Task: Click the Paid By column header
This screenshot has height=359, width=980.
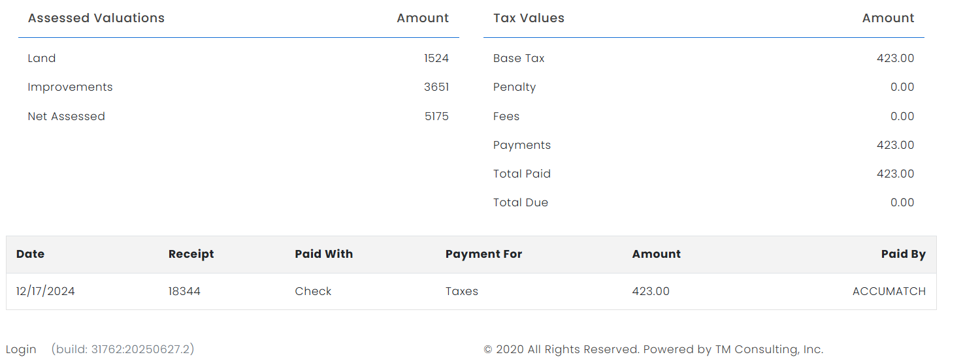Action: point(903,254)
